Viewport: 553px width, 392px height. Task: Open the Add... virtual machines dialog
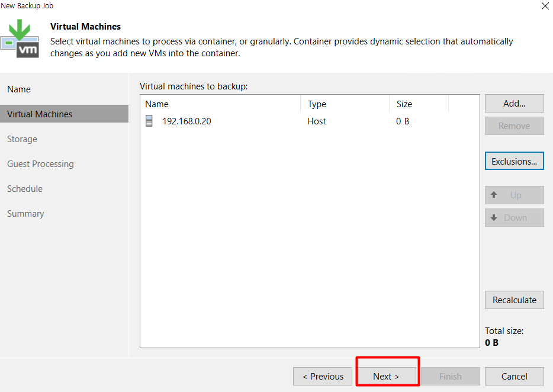tap(514, 104)
